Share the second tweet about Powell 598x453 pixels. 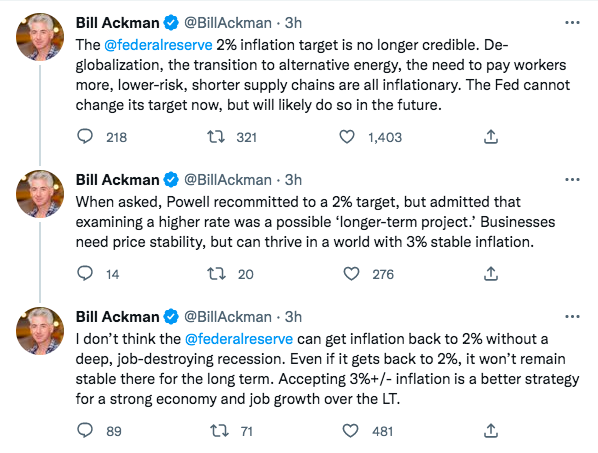[491, 274]
